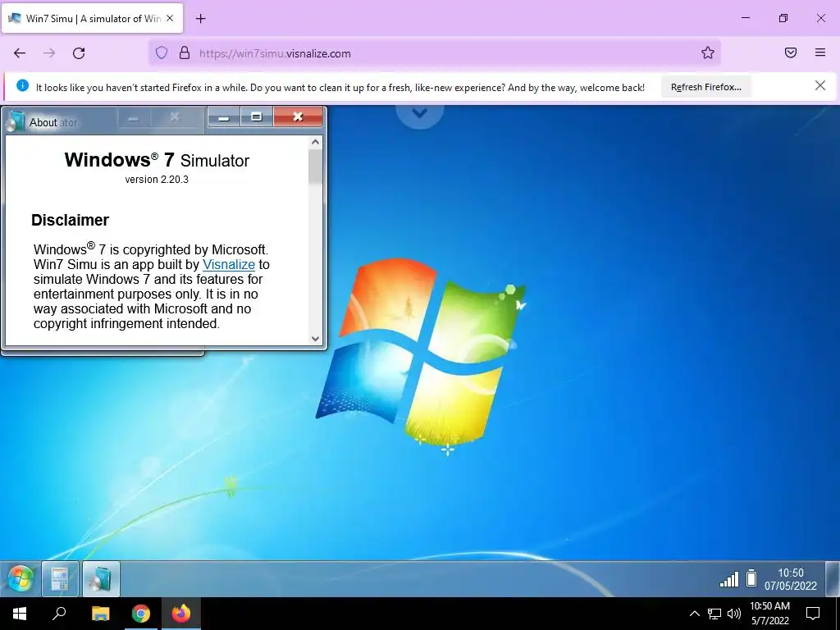Show hidden system tray icons

(694, 614)
